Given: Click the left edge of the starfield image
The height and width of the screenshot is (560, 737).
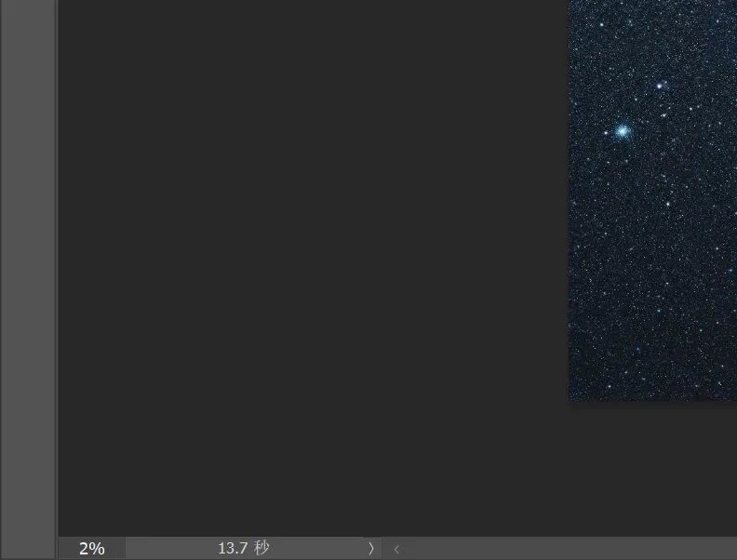Looking at the screenshot, I should [570, 233].
